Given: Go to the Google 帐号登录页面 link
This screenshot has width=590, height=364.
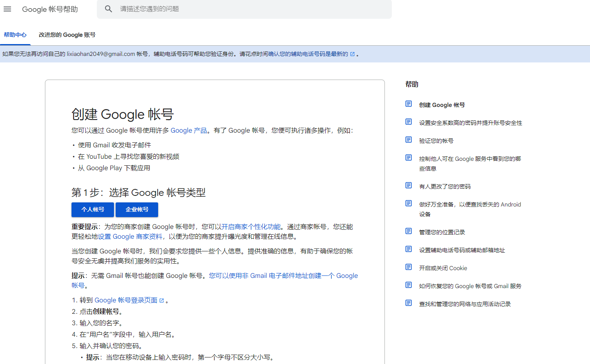Looking at the screenshot, I should [x=126, y=300].
